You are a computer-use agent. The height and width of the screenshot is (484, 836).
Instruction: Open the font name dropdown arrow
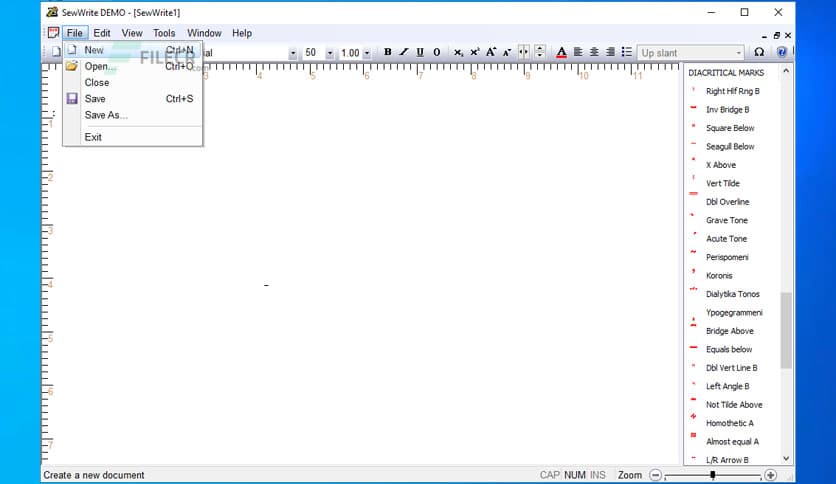[293, 53]
